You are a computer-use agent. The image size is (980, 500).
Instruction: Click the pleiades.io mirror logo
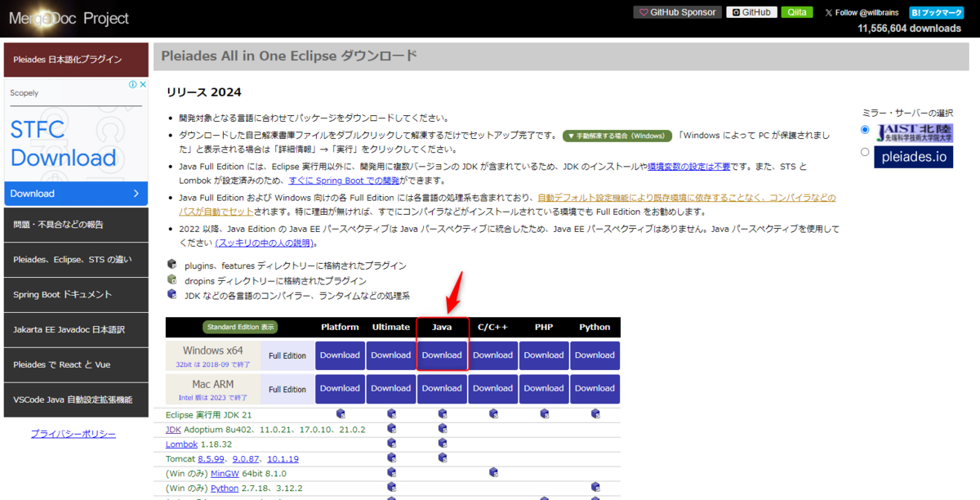pos(914,157)
